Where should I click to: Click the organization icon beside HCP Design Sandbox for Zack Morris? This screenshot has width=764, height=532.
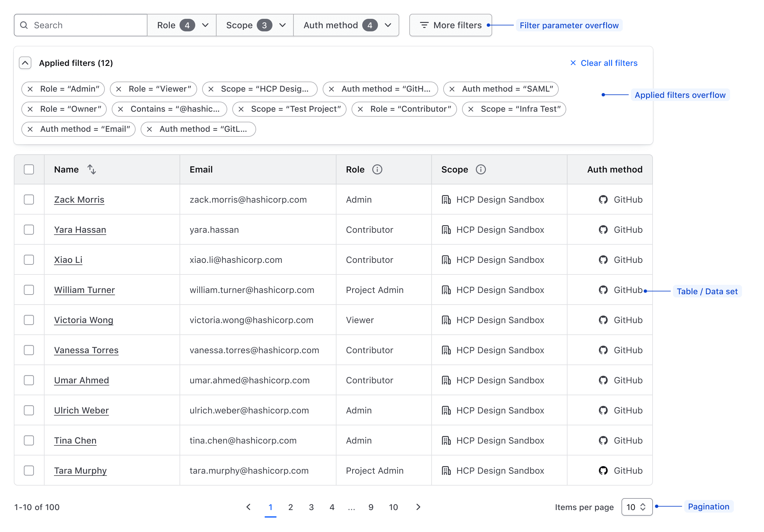tap(446, 199)
